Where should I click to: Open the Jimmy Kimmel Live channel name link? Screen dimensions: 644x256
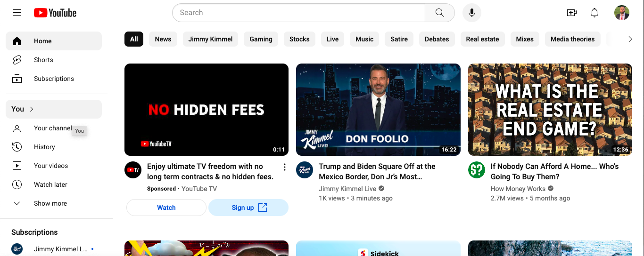tap(347, 189)
